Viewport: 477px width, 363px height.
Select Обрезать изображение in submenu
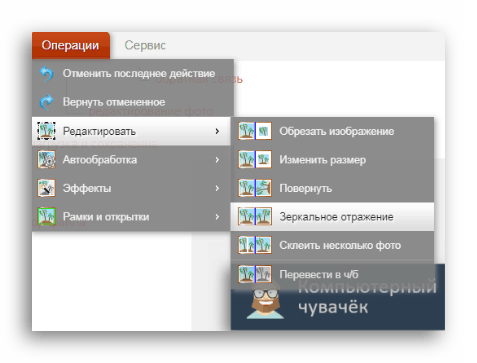pos(332,131)
